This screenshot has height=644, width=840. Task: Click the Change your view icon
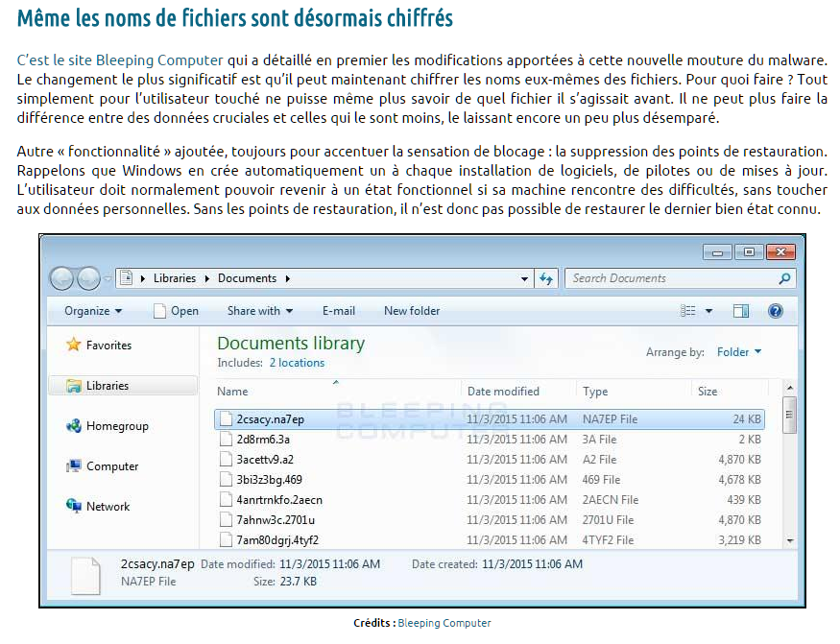688,311
